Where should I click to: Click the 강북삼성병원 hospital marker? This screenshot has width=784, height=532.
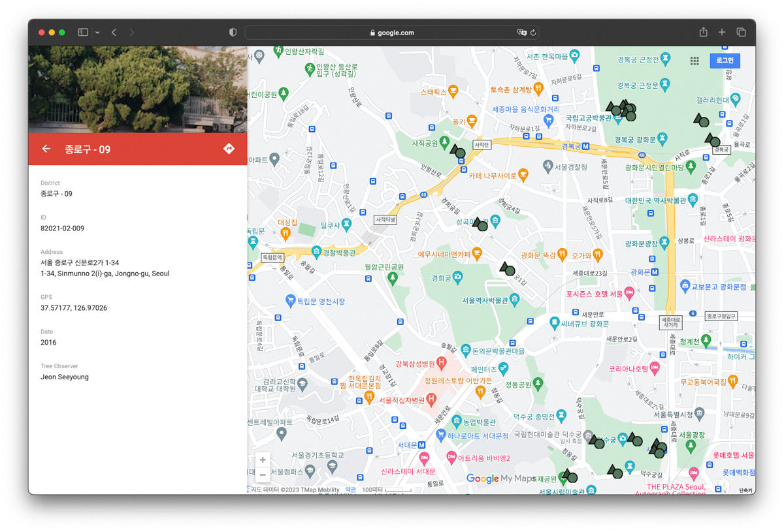click(x=441, y=362)
